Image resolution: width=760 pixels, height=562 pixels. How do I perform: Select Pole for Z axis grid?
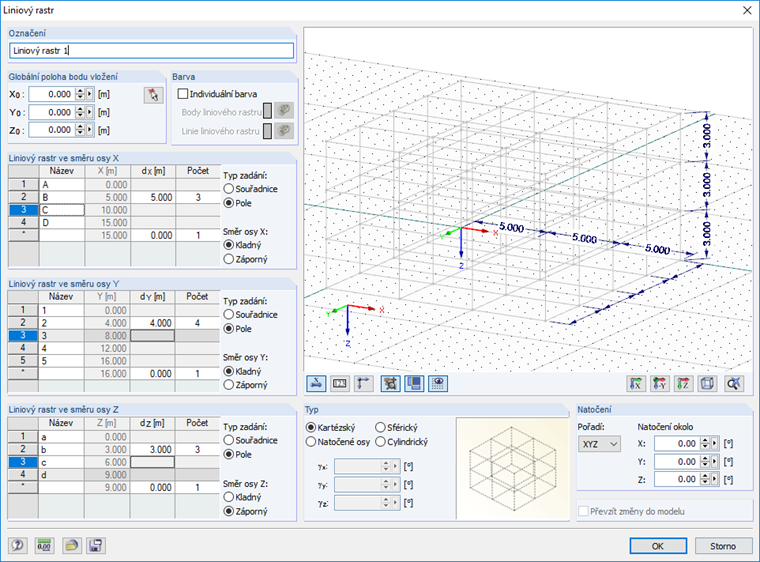[228, 455]
